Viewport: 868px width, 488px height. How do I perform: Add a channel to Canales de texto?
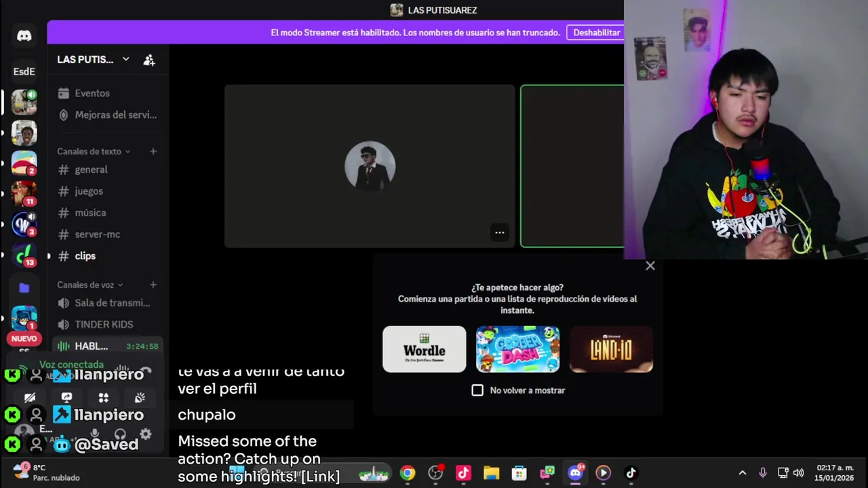pos(153,151)
